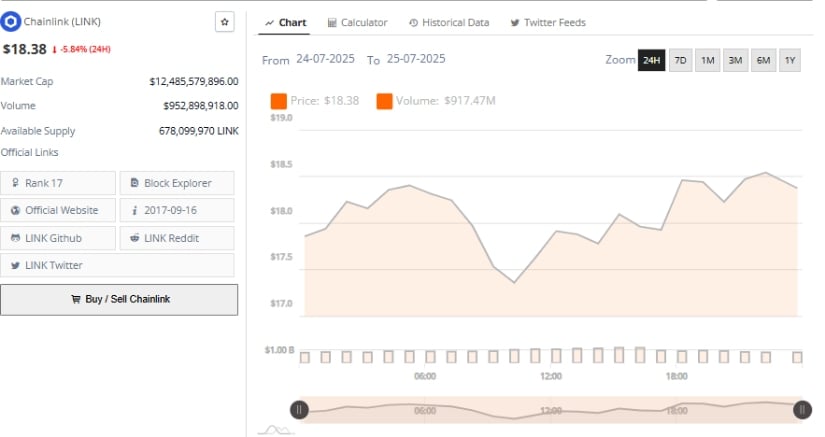Click the Reddit alien icon
This screenshot has width=825, height=437.
134,238
